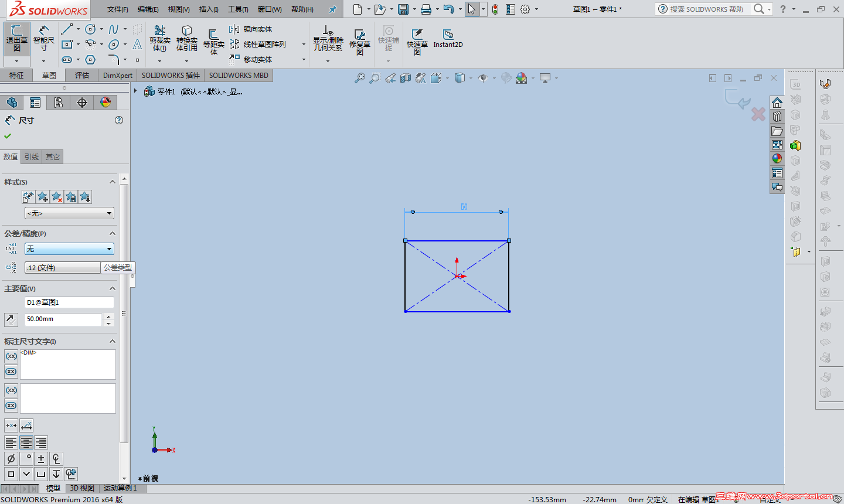844x504 pixels.
Task: Collapse the 主要值(V) section
Action: [x=113, y=289]
